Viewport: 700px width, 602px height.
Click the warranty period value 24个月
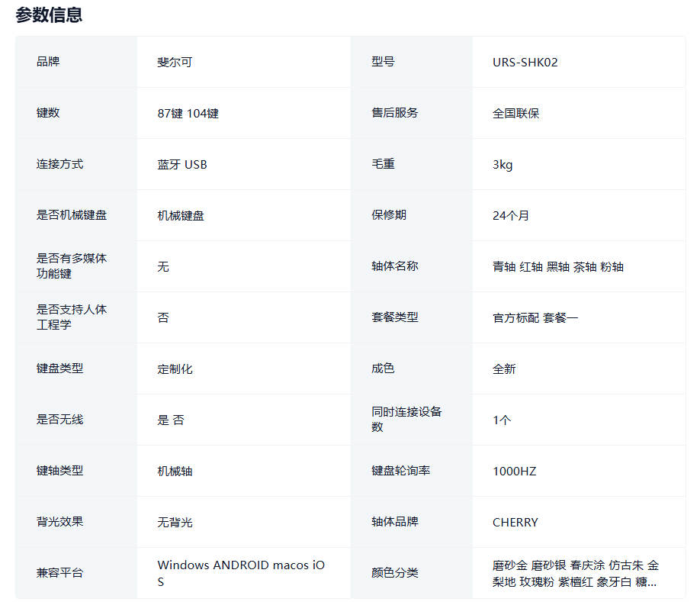tap(510, 215)
